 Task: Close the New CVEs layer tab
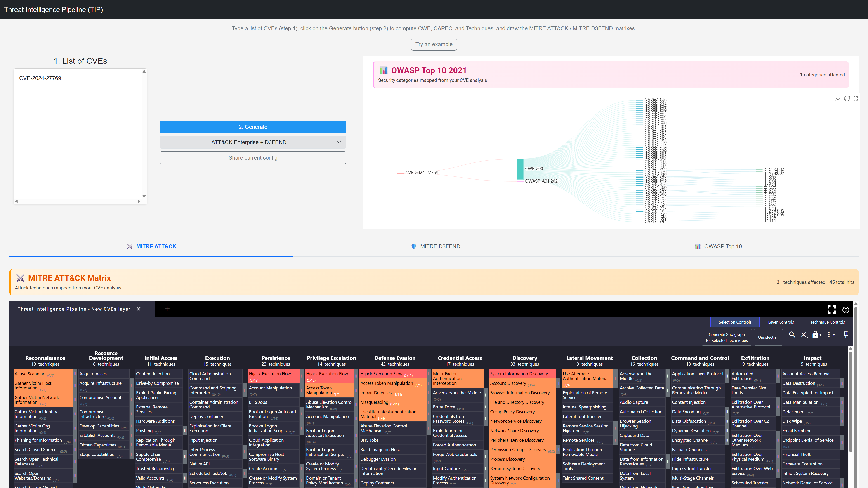[x=139, y=309]
